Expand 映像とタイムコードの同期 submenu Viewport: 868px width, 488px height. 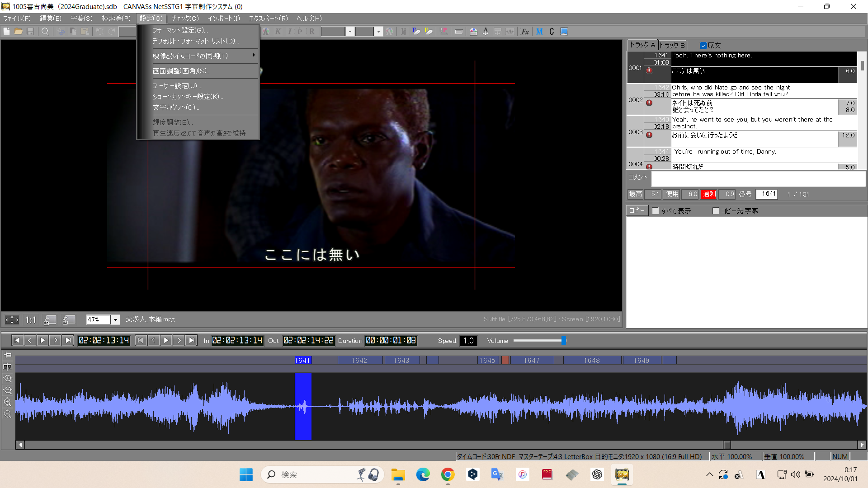tap(198, 56)
